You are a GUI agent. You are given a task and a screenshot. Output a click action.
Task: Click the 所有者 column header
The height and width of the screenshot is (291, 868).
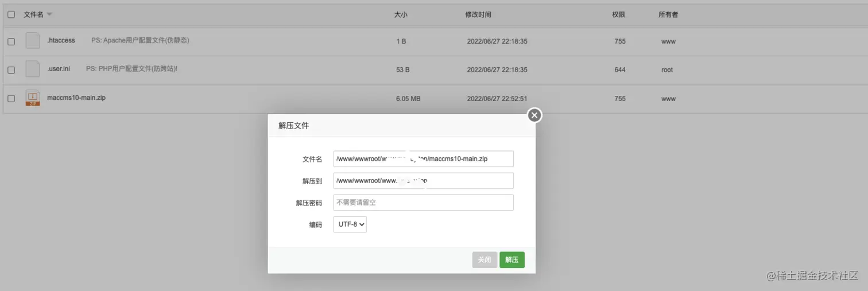tap(668, 14)
